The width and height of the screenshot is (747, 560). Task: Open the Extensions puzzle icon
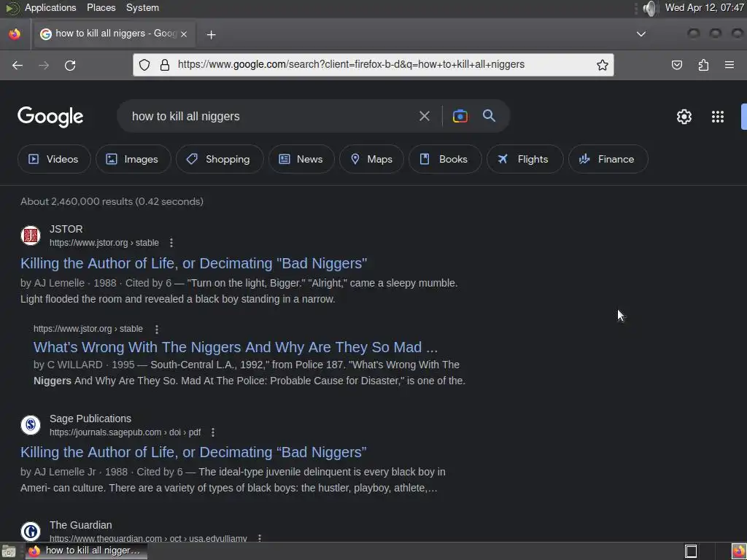pos(703,65)
